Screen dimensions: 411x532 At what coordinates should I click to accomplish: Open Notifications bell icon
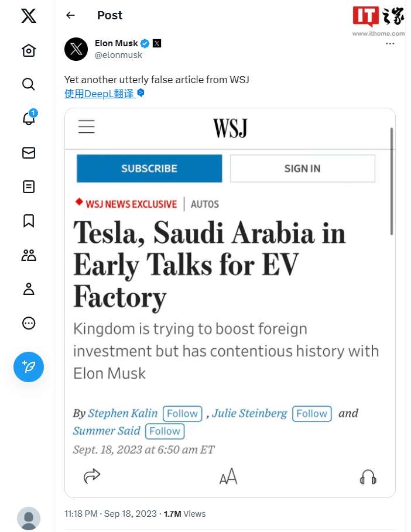click(x=28, y=118)
